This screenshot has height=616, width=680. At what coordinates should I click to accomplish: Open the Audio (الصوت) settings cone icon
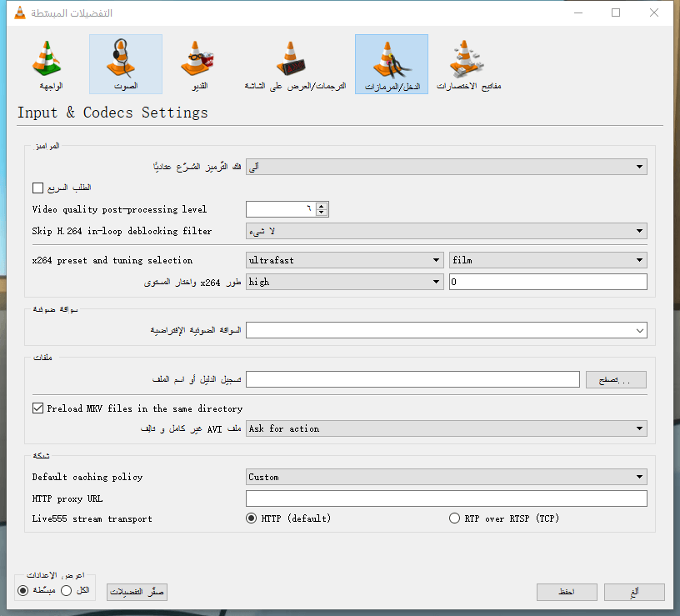pos(126,64)
